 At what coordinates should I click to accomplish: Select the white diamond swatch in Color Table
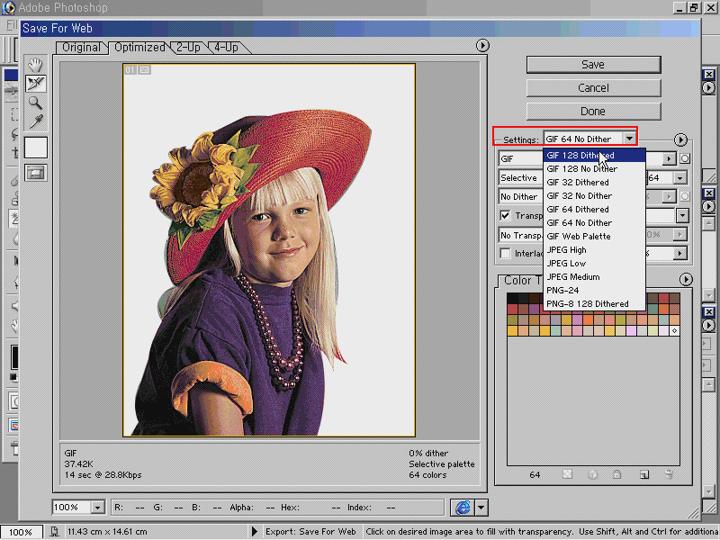[x=674, y=331]
